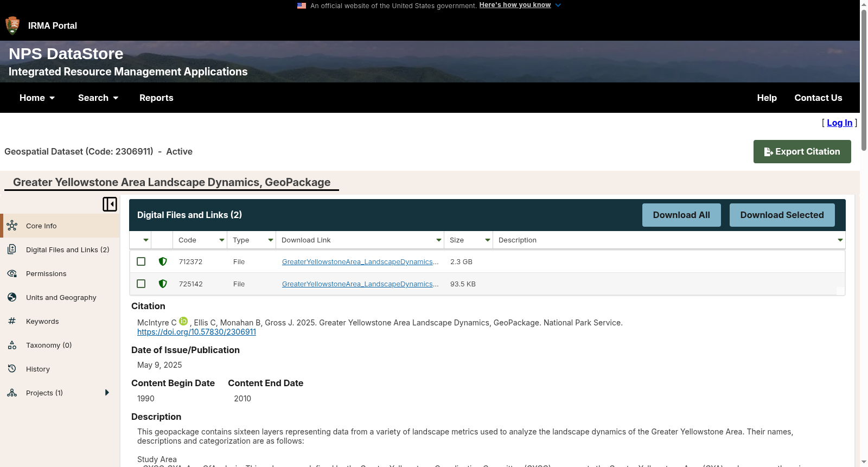The image size is (868, 467).
Task: Open the Reports menu item
Action: click(x=156, y=98)
